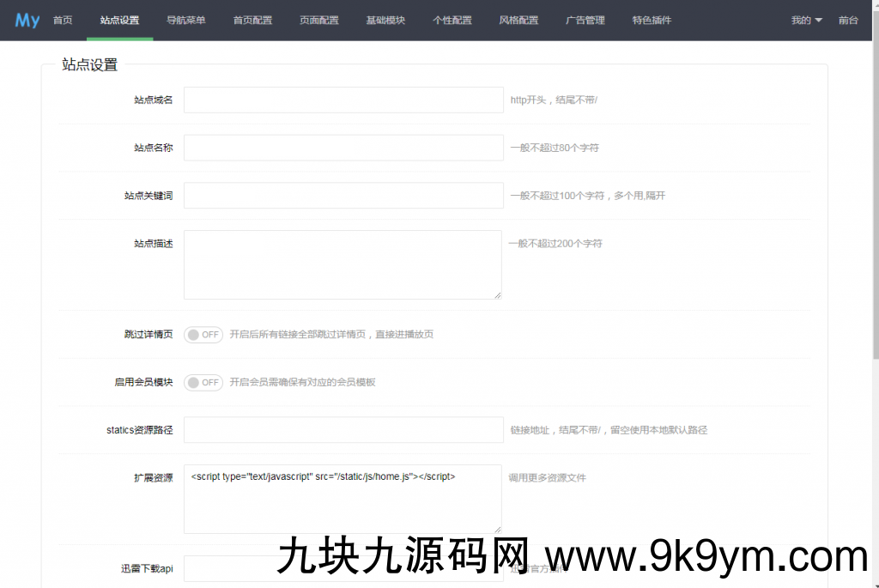
Task: Open 个性配置 settings tab
Action: point(452,20)
